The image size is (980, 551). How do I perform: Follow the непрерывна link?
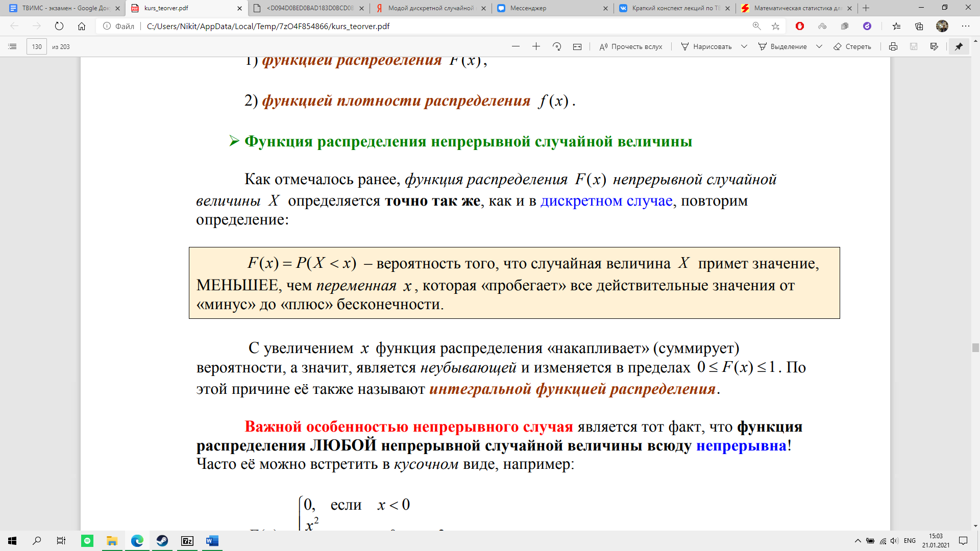[x=741, y=446]
